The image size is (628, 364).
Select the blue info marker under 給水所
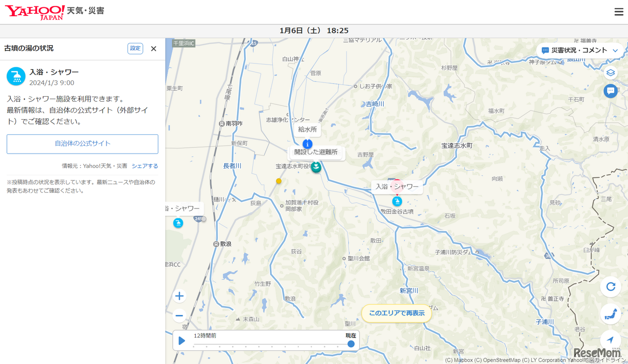pyautogui.click(x=308, y=144)
